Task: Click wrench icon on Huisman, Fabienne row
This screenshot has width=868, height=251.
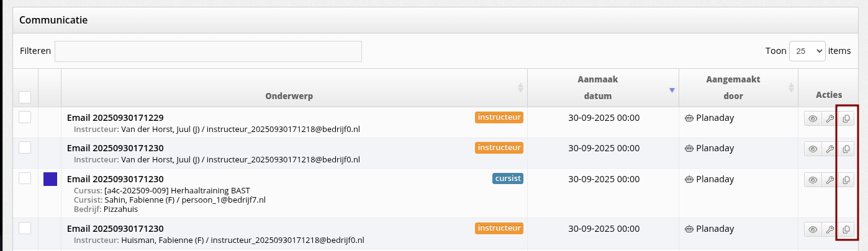Action: click(x=829, y=230)
